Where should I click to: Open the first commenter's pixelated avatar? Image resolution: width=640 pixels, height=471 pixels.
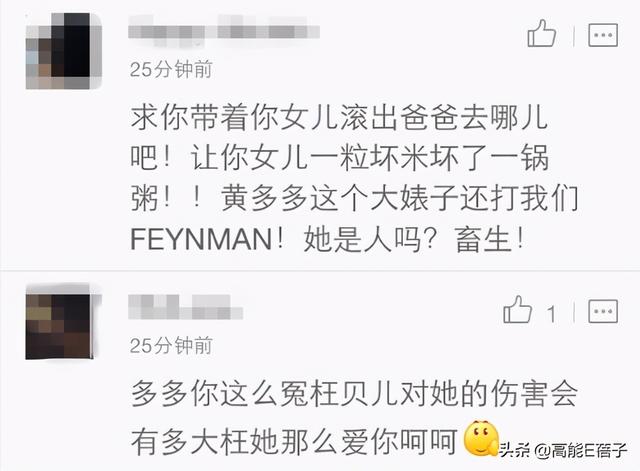click(64, 51)
